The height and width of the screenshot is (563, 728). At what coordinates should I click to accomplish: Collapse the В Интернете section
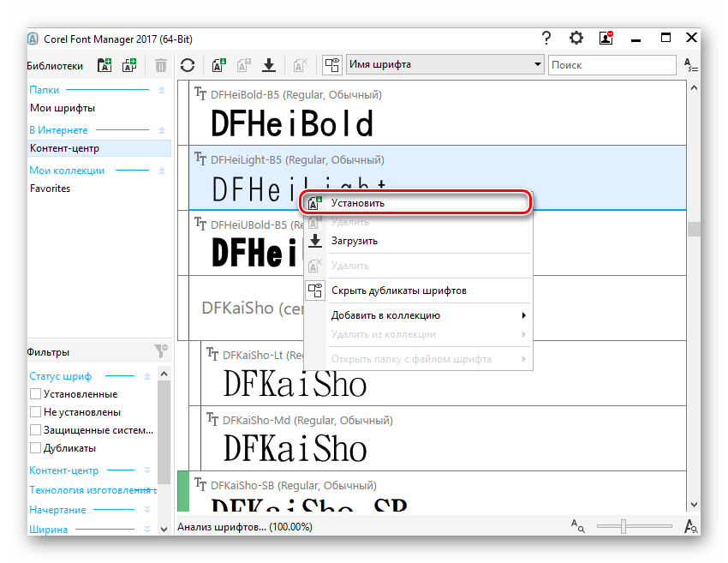click(x=162, y=130)
